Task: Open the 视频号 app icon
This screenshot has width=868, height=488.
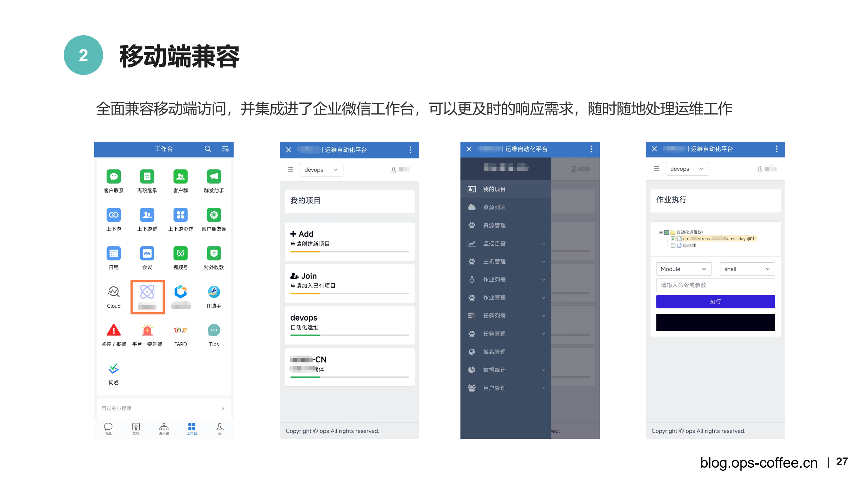Action: 180,253
